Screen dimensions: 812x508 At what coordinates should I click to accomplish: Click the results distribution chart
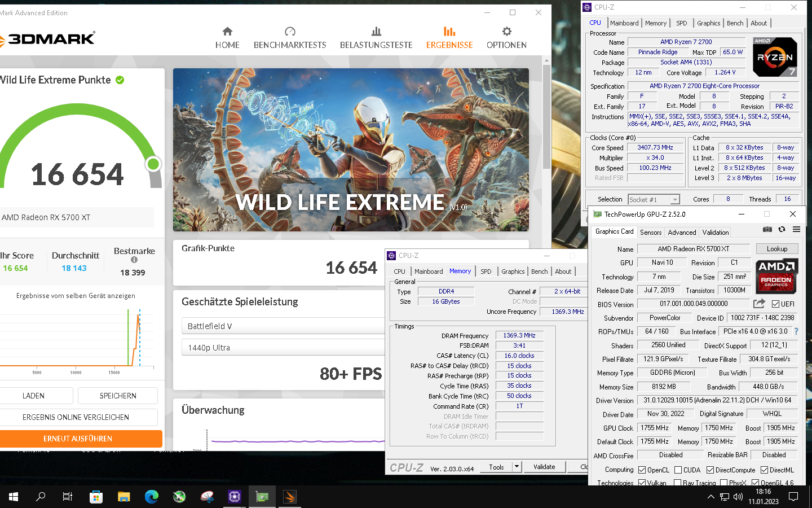[76, 339]
